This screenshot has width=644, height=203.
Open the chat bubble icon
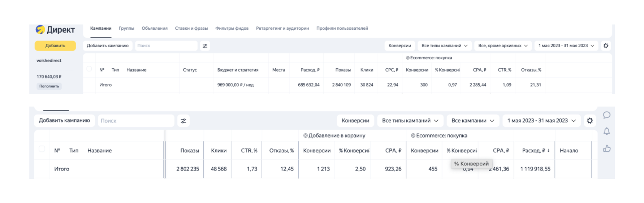606,115
